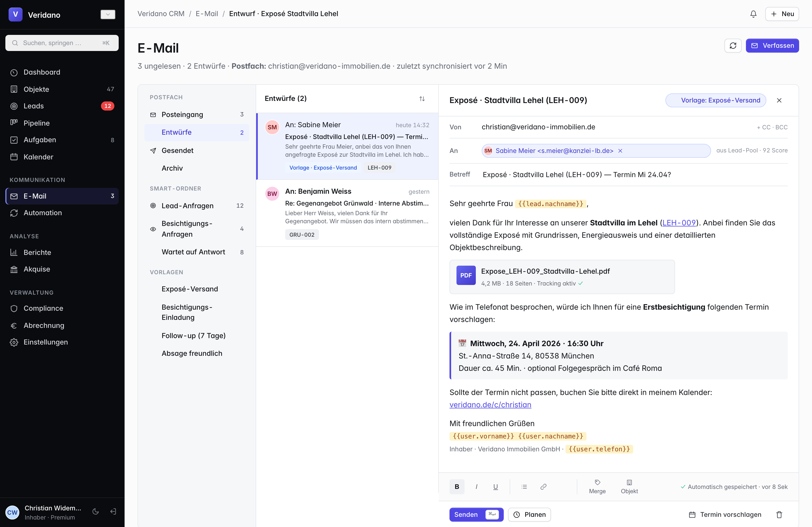Click the Neu button

click(782, 14)
